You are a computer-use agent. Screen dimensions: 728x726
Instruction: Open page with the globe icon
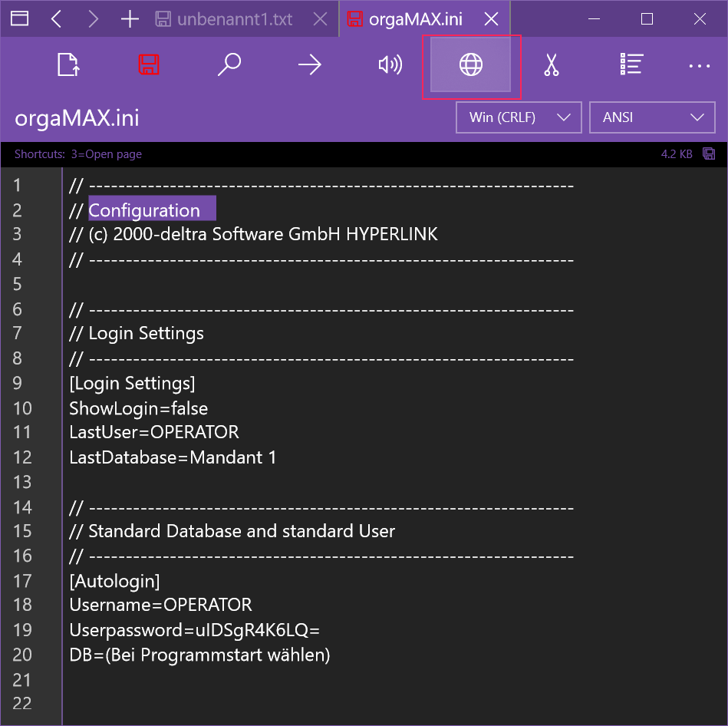tap(471, 64)
